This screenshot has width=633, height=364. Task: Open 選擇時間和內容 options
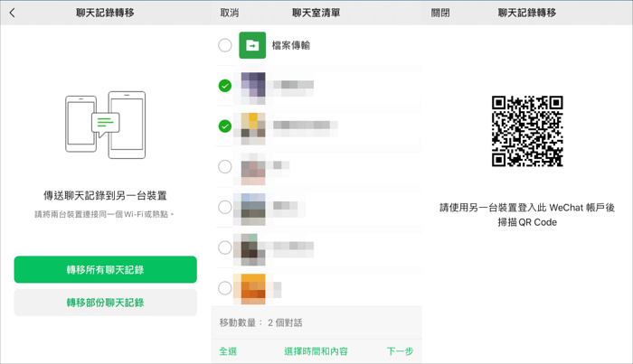pos(316,351)
